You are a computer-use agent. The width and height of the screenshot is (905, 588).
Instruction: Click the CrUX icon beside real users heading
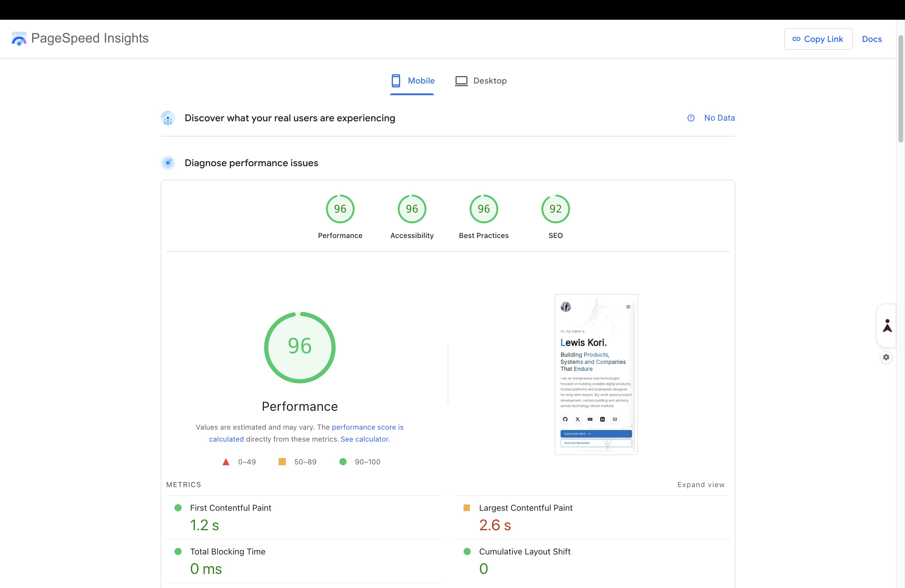coord(168,118)
